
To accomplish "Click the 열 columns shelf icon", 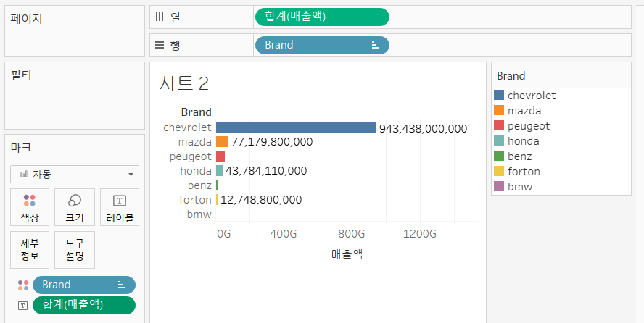I will 160,17.
